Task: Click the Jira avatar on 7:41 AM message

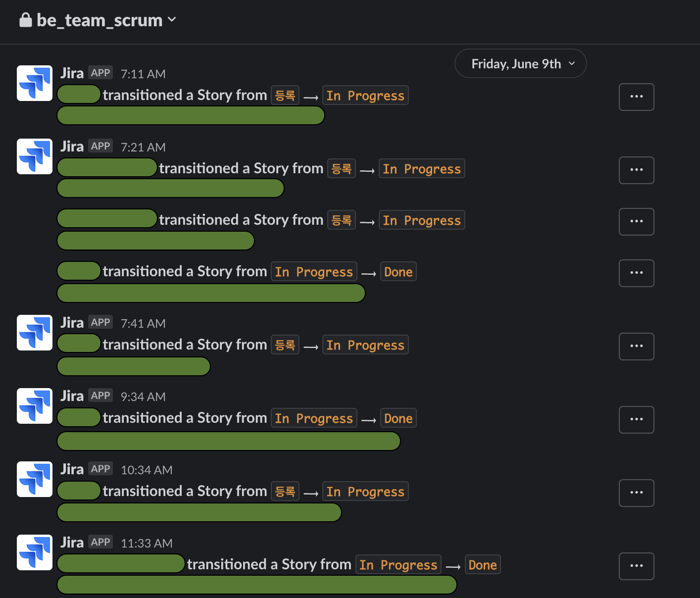Action: pos(35,333)
